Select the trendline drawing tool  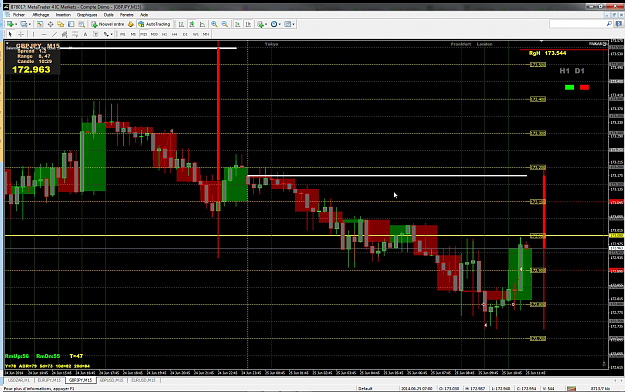coord(54,34)
